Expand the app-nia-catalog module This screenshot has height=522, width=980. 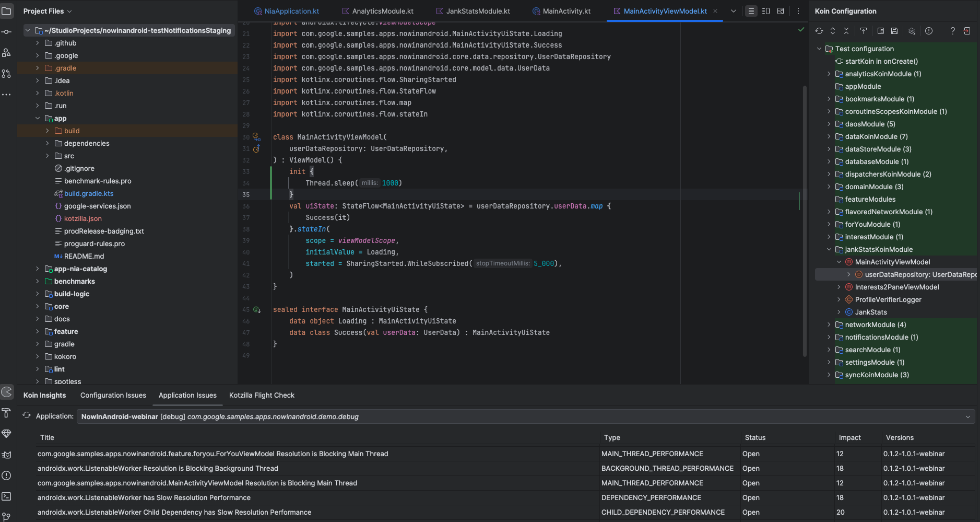(x=38, y=269)
